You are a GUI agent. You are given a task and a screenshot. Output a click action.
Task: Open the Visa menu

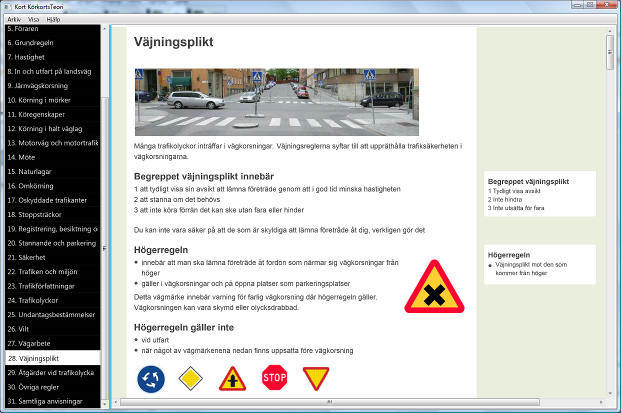pyautogui.click(x=34, y=19)
